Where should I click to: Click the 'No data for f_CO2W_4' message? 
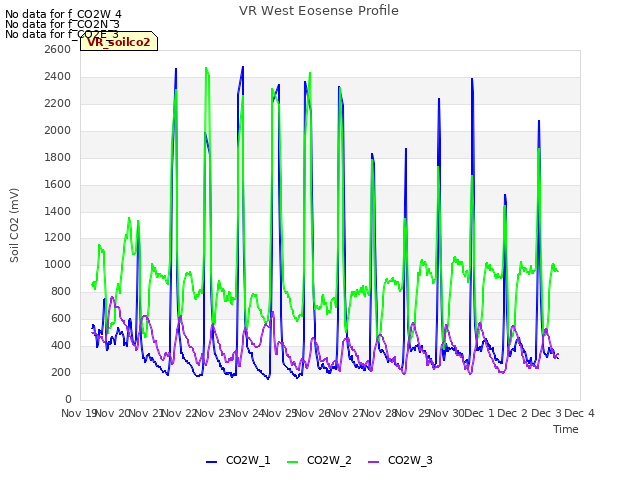63,14
